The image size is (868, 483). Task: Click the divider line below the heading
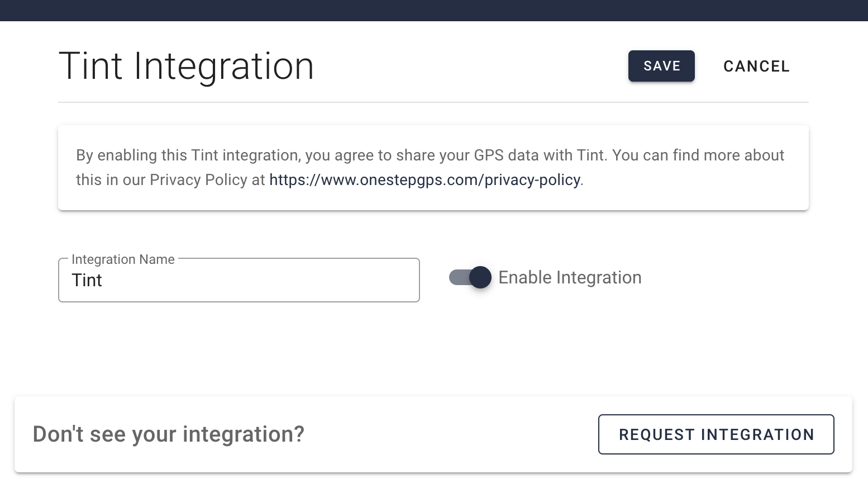433,102
